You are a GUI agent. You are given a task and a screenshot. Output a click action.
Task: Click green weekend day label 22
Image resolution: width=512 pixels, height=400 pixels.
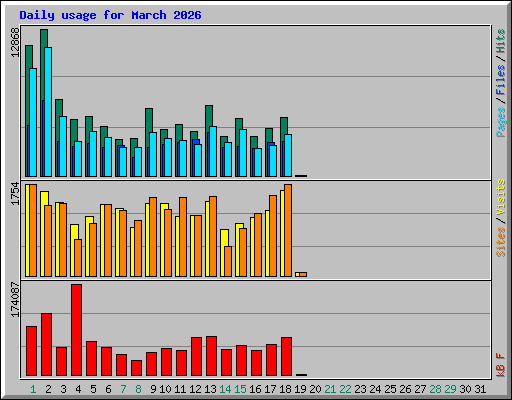pos(345,389)
